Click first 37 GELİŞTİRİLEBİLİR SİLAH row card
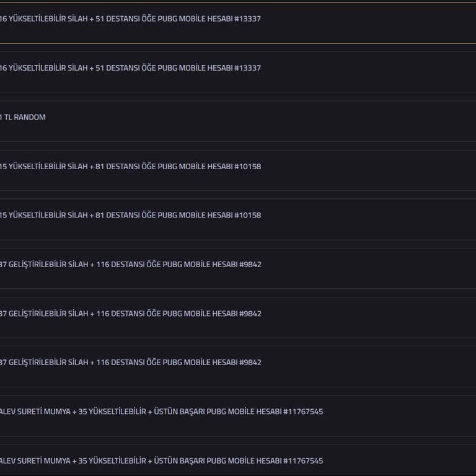 tap(372, 268)
